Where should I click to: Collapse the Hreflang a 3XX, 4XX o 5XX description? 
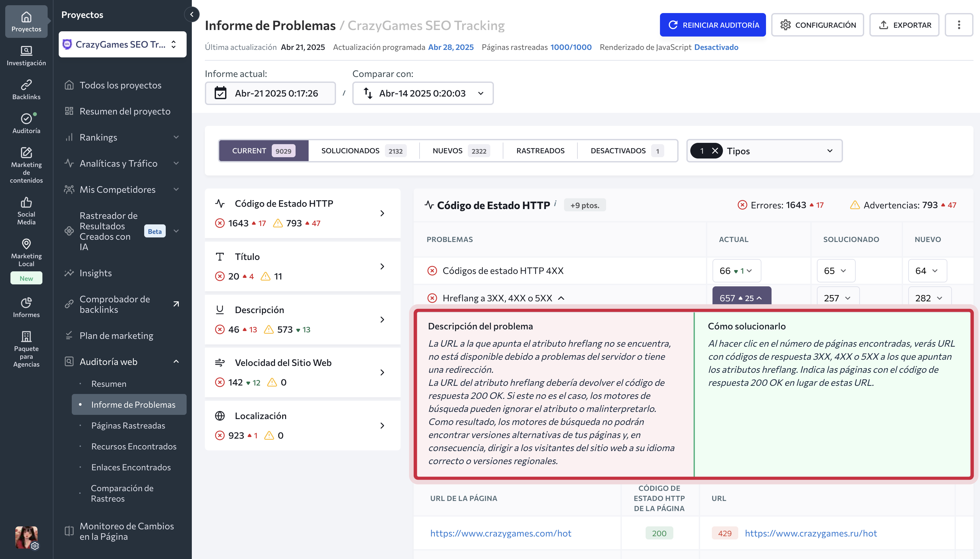[x=561, y=298]
